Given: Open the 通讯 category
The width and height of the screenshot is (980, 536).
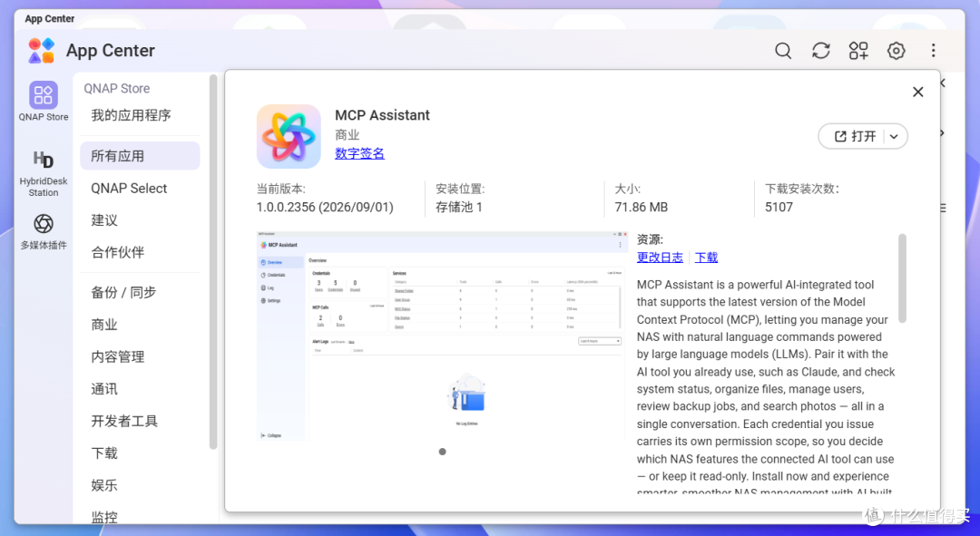Looking at the screenshot, I should pyautogui.click(x=104, y=389).
